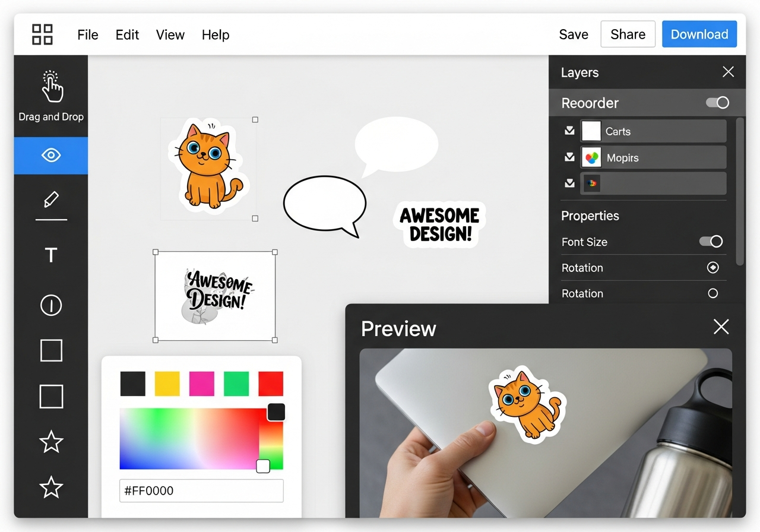
Task: Collapse the Carts layer
Action: [x=569, y=131]
